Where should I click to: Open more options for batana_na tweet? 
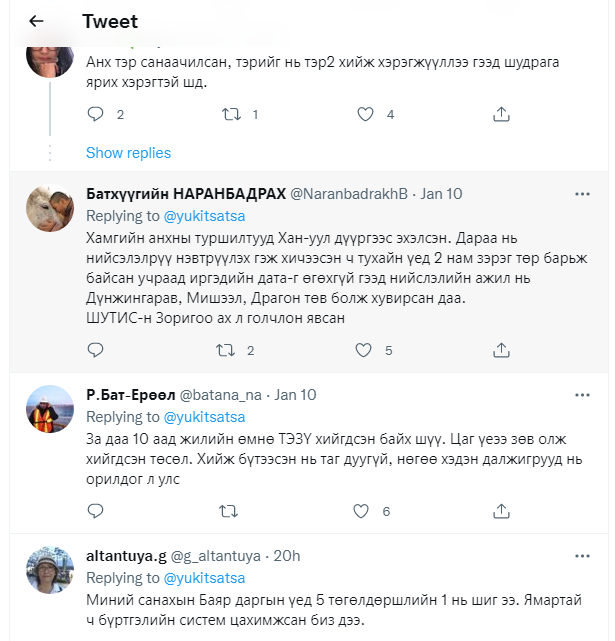[581, 393]
